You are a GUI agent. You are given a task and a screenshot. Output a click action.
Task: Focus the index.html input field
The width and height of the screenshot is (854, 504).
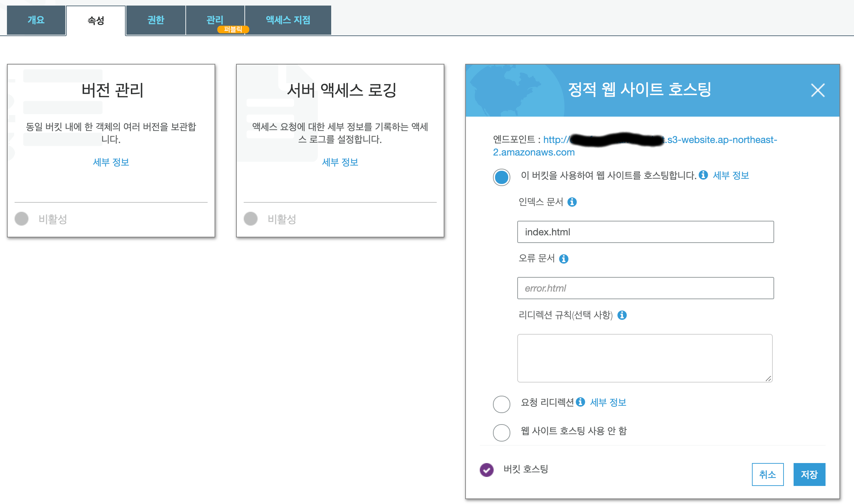point(645,232)
